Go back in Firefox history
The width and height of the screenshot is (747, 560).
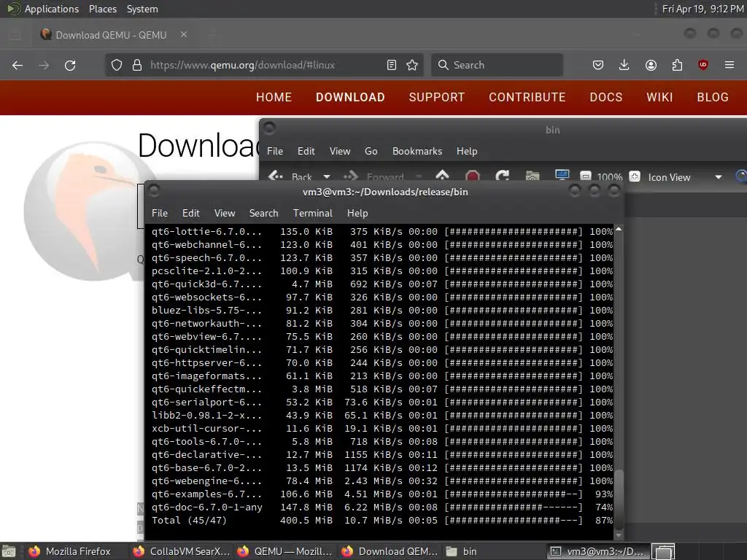pyautogui.click(x=18, y=65)
